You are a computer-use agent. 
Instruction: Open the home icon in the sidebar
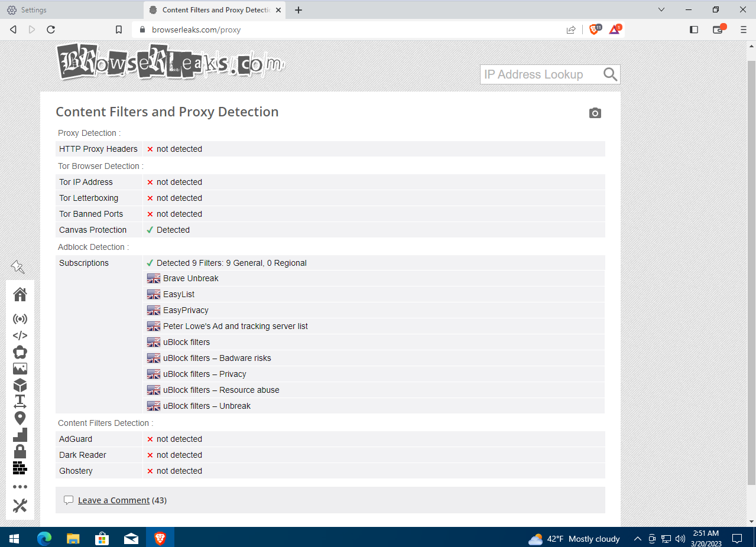tap(20, 294)
